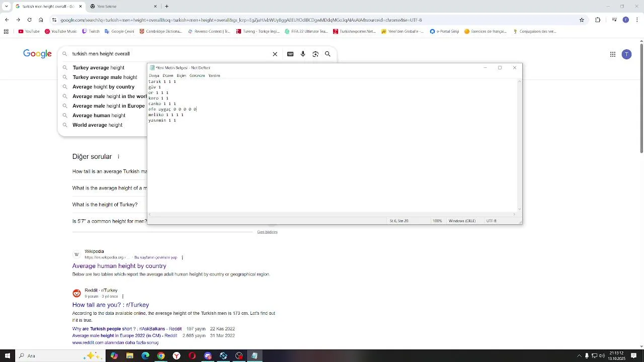This screenshot has height=362, width=644.
Task: Open more options for Reddit result
Action: point(123,297)
